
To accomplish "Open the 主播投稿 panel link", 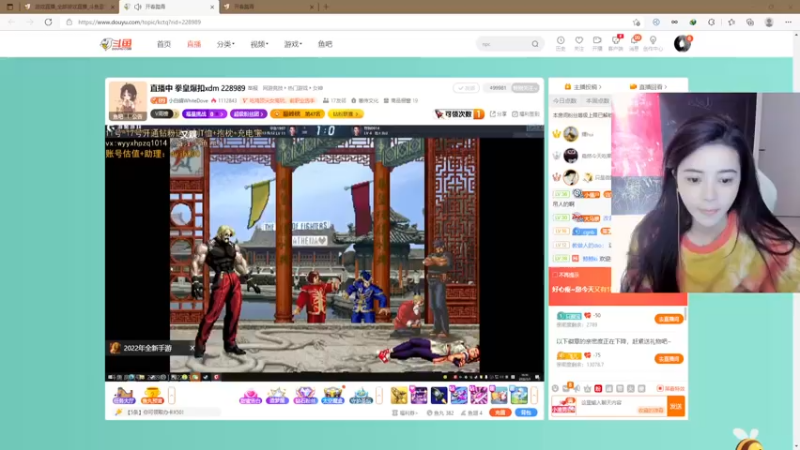I will pyautogui.click(x=583, y=87).
